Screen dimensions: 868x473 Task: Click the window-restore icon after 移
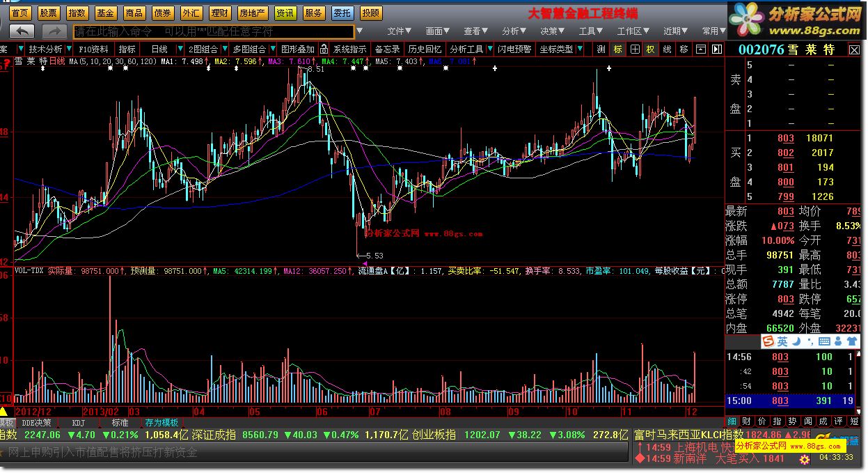700,49
